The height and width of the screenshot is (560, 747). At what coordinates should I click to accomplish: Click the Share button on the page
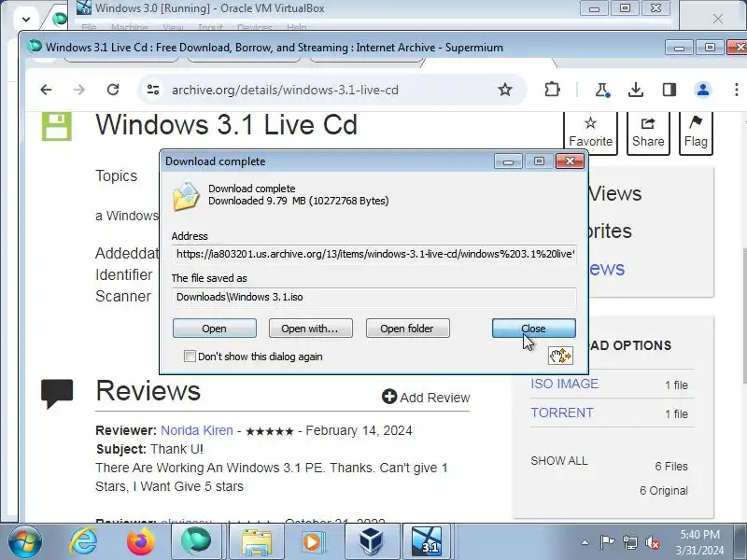click(x=648, y=133)
